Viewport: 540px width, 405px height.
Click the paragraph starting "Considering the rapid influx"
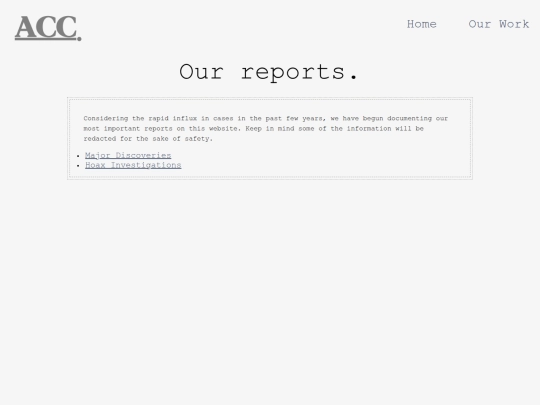(x=266, y=128)
